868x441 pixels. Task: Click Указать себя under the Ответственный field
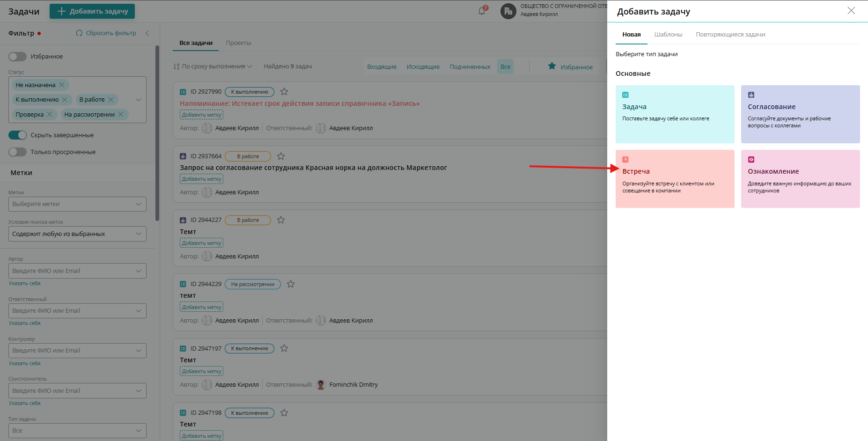coord(24,323)
